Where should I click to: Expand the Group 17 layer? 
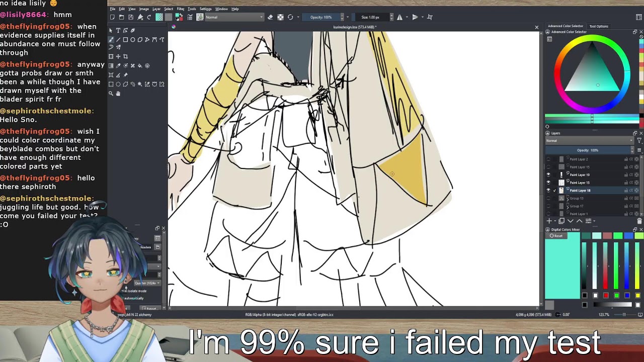coord(568,208)
